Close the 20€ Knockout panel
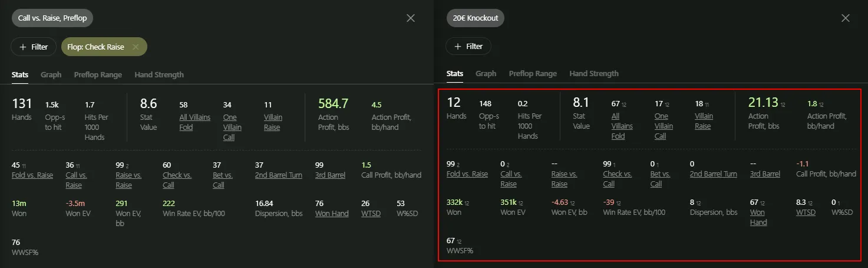Viewport: 868px width, 268px height. pos(846,18)
